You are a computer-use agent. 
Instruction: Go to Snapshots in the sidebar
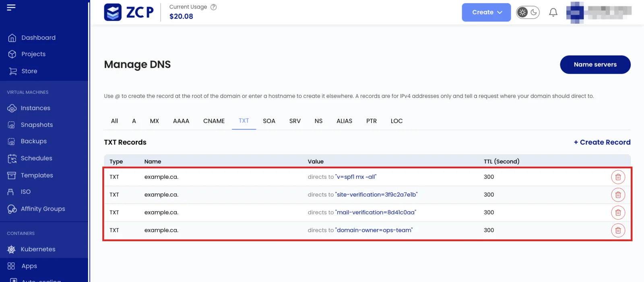coord(37,125)
